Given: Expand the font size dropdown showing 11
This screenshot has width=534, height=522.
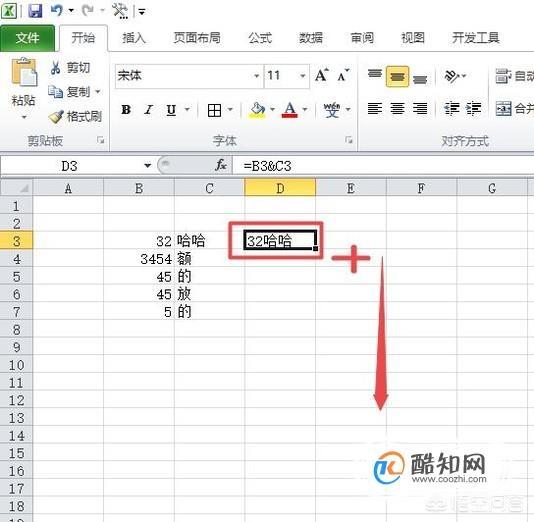Looking at the screenshot, I should (x=302, y=76).
